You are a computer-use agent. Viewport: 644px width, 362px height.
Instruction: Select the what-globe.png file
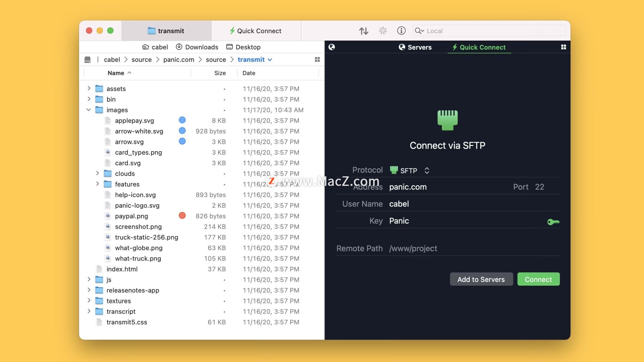pos(139,248)
